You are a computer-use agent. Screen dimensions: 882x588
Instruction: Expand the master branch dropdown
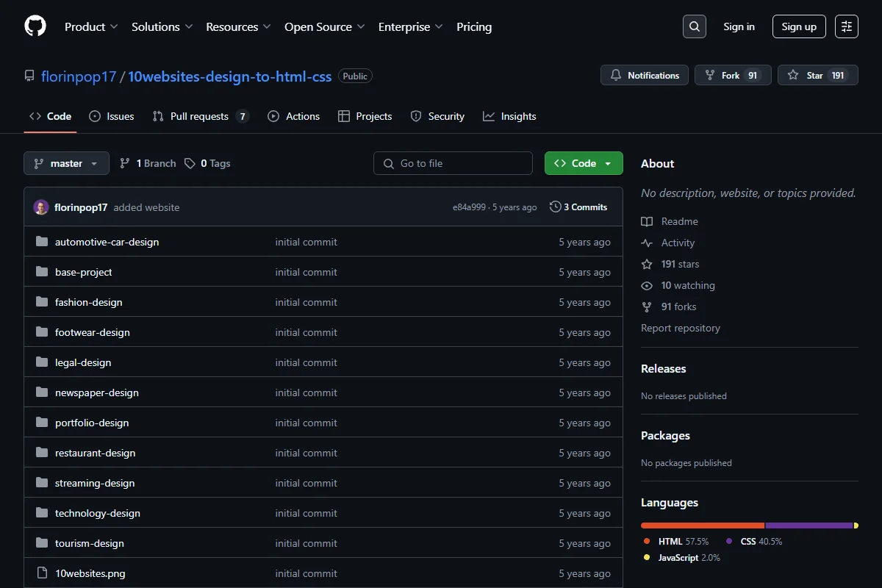pyautogui.click(x=66, y=163)
